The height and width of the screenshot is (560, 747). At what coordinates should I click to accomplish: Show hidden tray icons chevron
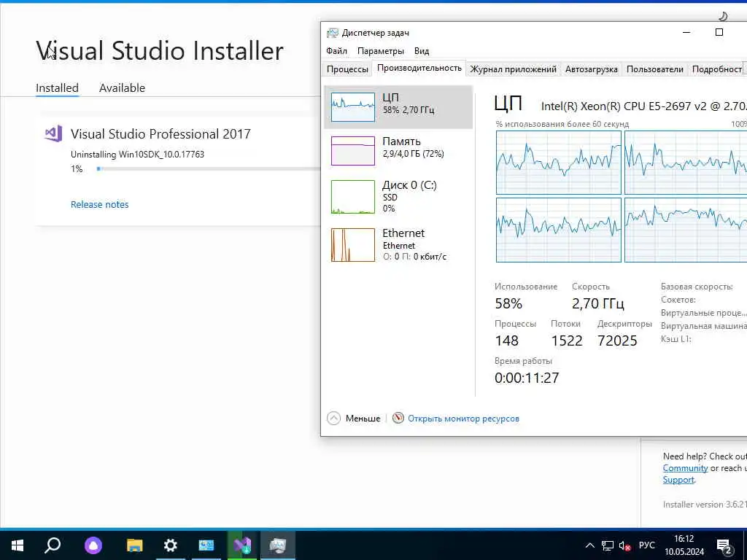[x=589, y=545]
